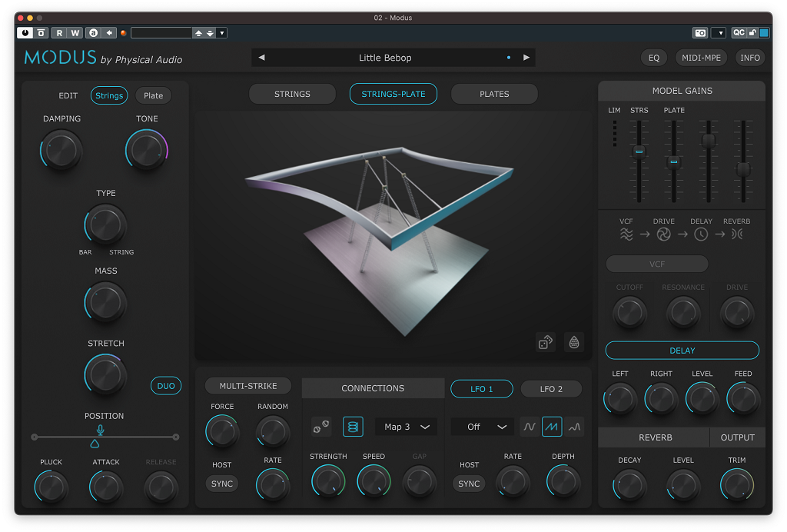The height and width of the screenshot is (532, 787).
Task: Click the TYPE bar/string knob
Action: 105,224
